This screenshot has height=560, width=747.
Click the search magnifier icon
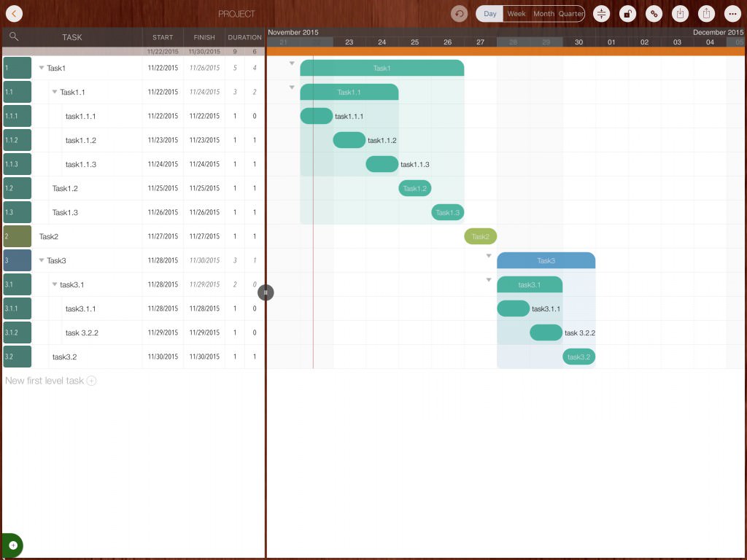pos(14,37)
